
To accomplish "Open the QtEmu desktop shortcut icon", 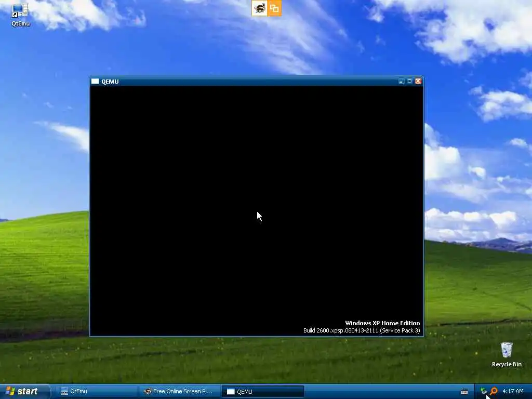I will 20,15.
